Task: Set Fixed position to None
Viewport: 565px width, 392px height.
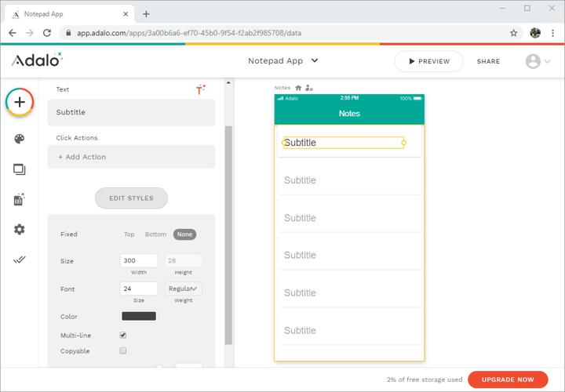Action: coord(184,234)
